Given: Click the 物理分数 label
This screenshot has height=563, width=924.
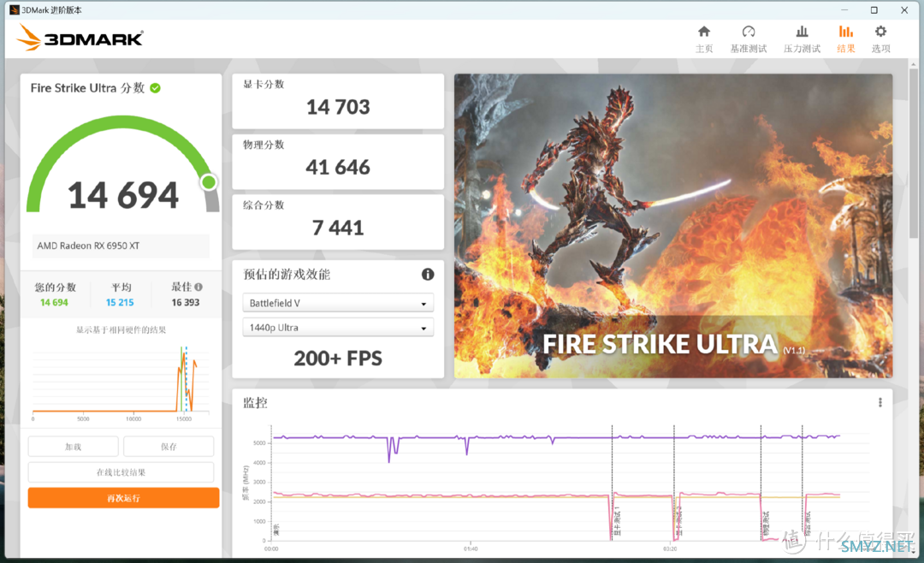Looking at the screenshot, I should click(x=264, y=145).
